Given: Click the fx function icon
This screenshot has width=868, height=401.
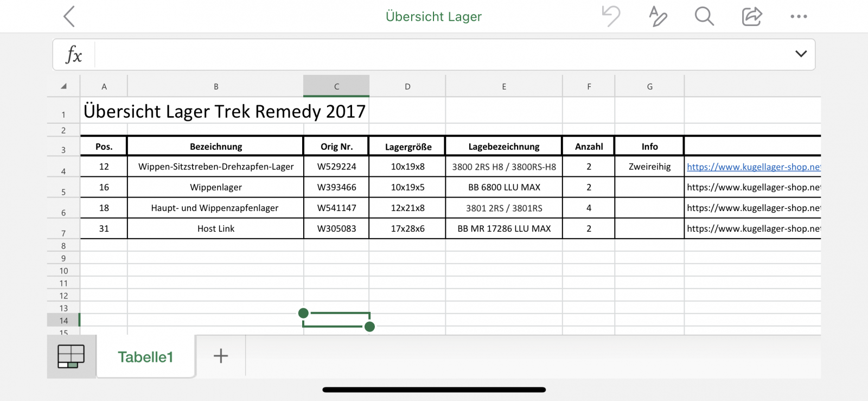Looking at the screenshot, I should coord(74,55).
